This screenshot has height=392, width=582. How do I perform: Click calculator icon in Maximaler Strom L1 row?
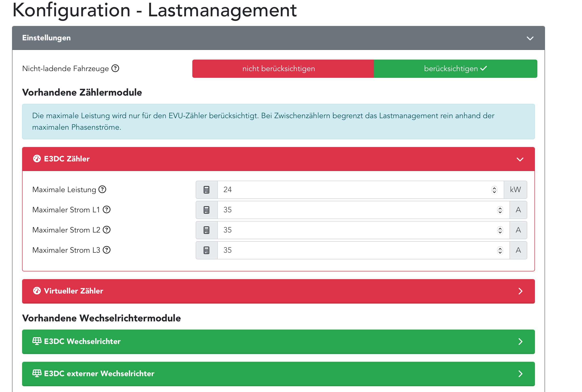click(206, 210)
